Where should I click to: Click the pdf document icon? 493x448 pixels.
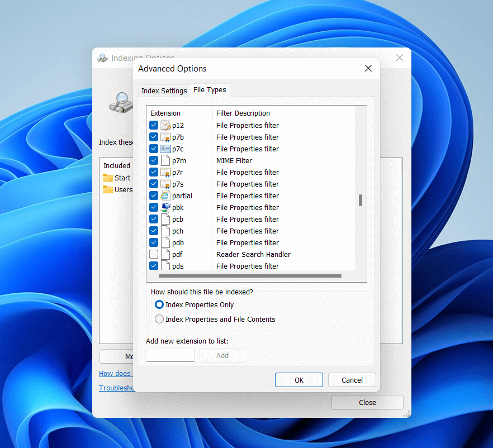[x=166, y=254]
